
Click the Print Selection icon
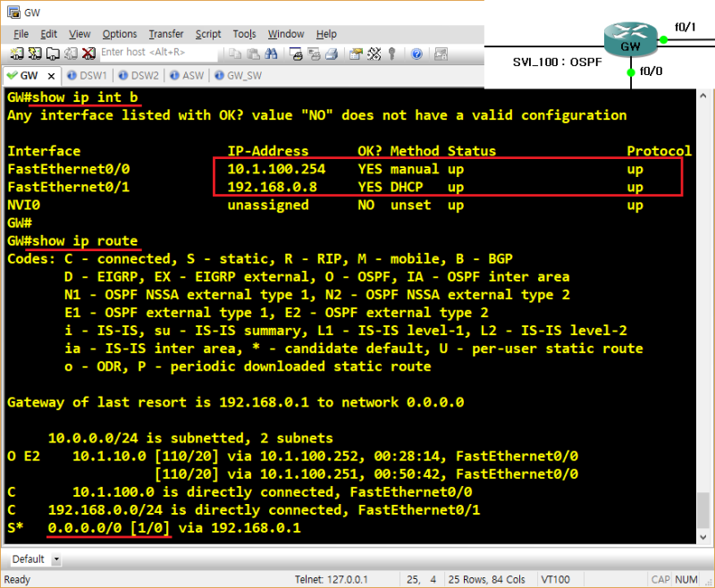pos(314,54)
